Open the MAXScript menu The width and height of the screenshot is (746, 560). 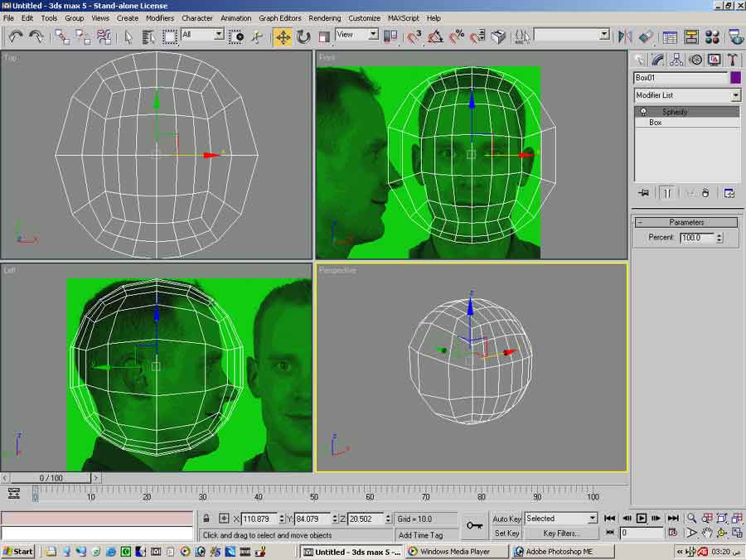pos(404,18)
